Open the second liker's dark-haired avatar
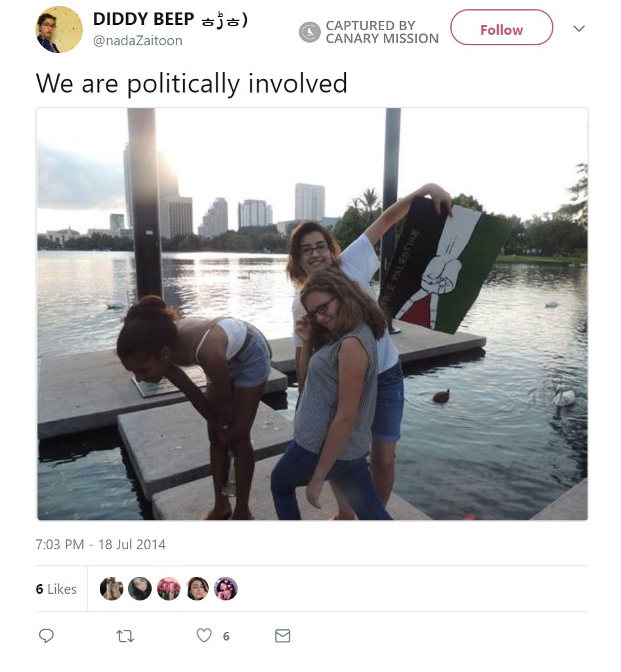 click(140, 589)
